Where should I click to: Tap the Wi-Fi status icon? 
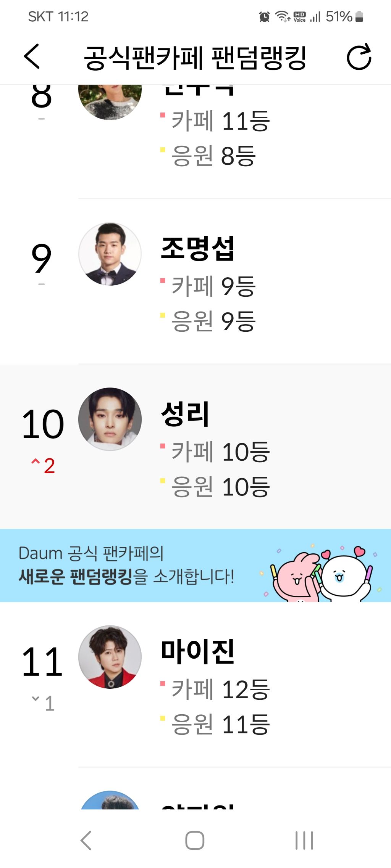(x=283, y=17)
